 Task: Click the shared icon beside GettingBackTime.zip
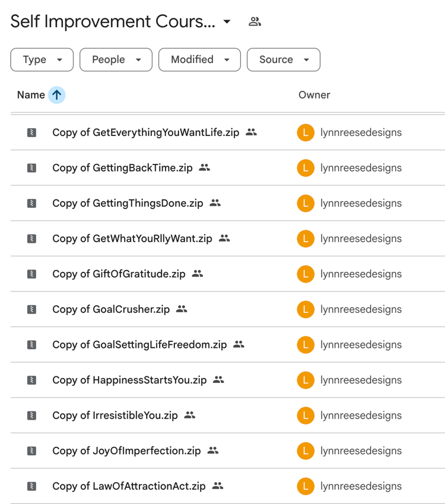pos(205,168)
